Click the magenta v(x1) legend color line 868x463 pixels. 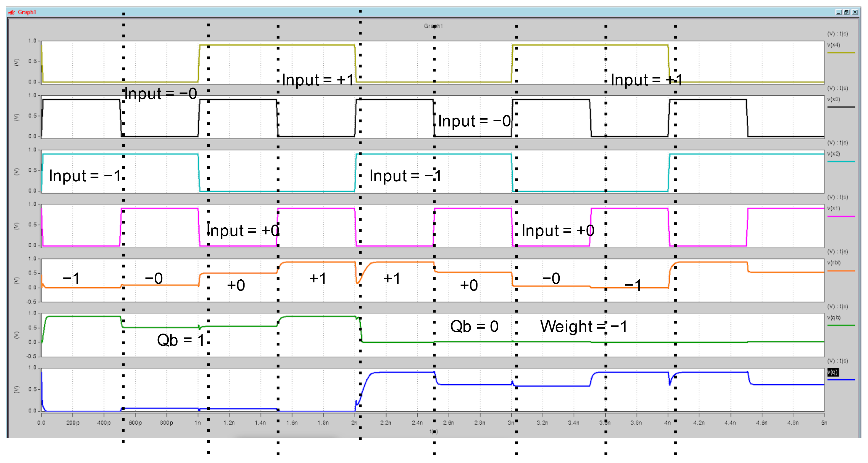coord(841,217)
